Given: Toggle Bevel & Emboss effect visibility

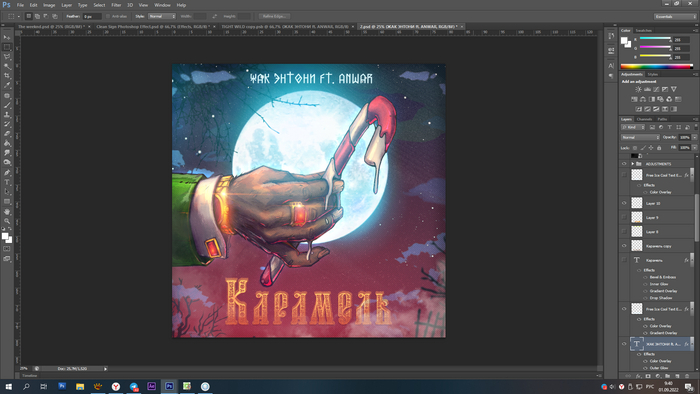Looking at the screenshot, I should [x=645, y=277].
